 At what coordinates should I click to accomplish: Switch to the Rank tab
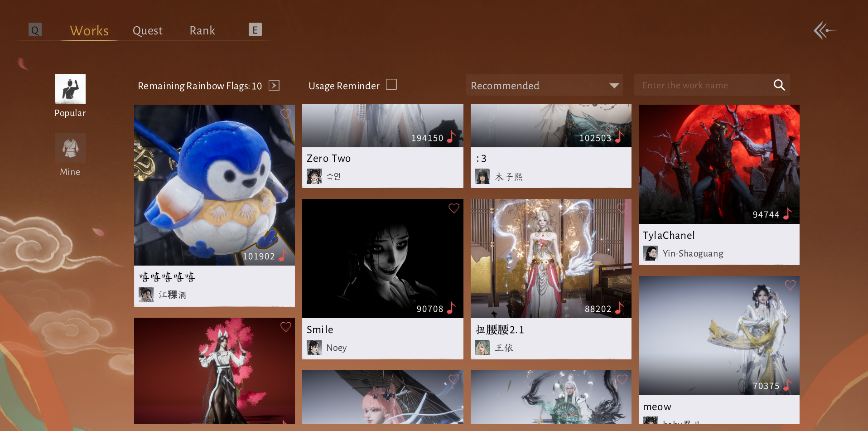(x=203, y=31)
